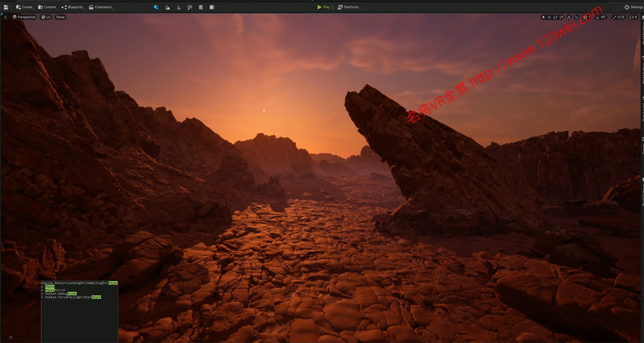
Task: Open the Blueprints menu
Action: (x=73, y=7)
